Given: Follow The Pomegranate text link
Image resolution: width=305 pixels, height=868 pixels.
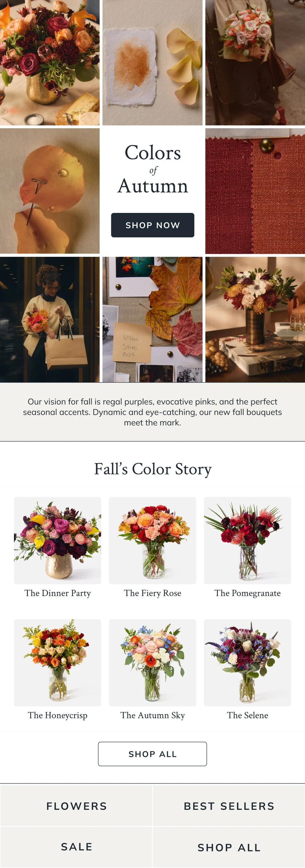Looking at the screenshot, I should click(247, 593).
